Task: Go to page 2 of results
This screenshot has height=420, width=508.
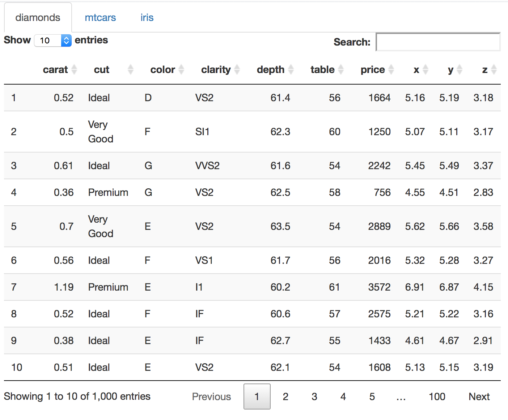Action: (285, 397)
